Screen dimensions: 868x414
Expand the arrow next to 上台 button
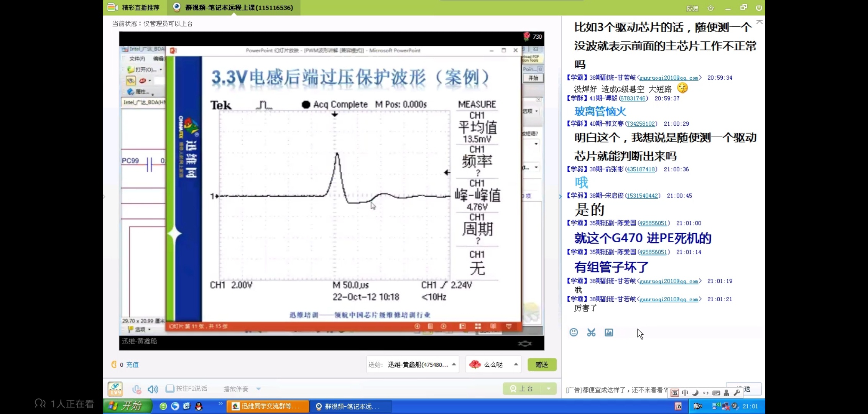click(x=549, y=389)
